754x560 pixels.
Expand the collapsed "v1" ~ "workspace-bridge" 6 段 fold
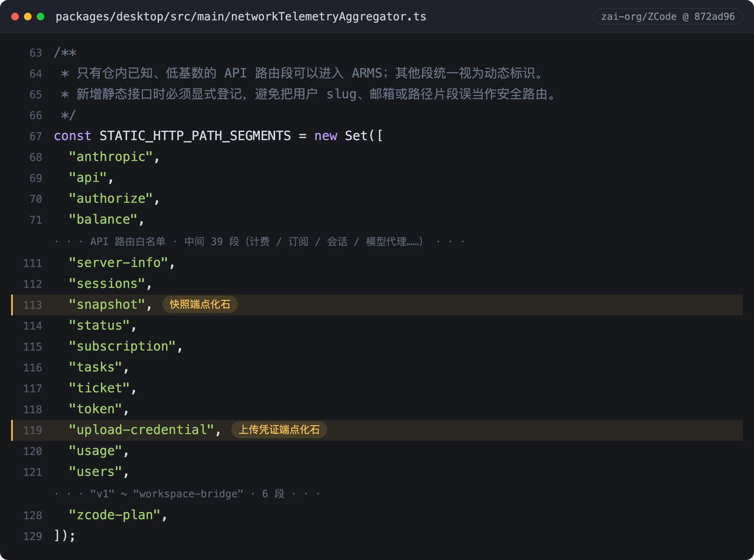tap(187, 494)
